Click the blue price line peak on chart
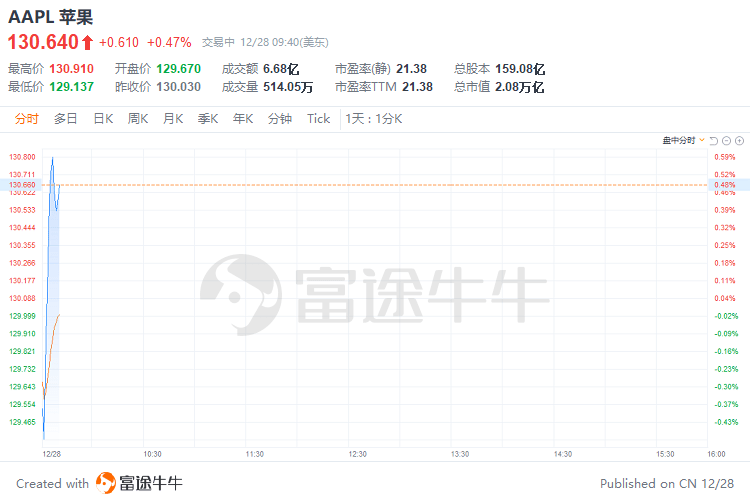 click(x=53, y=158)
